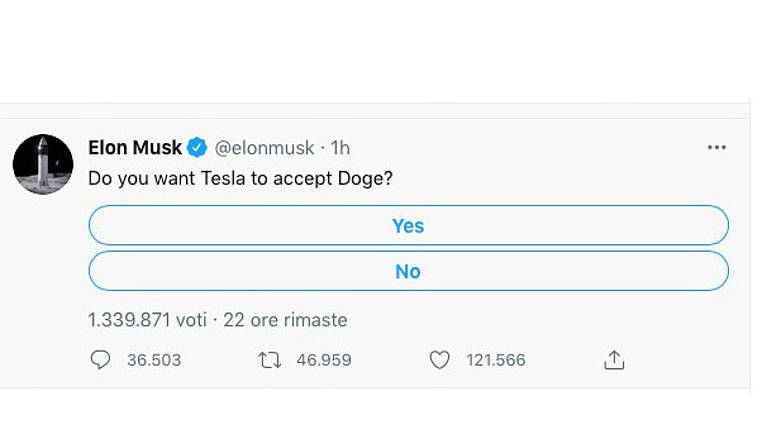The height and width of the screenshot is (439, 780).
Task: Click the 1.339.871 voti vote total
Action: point(147,320)
